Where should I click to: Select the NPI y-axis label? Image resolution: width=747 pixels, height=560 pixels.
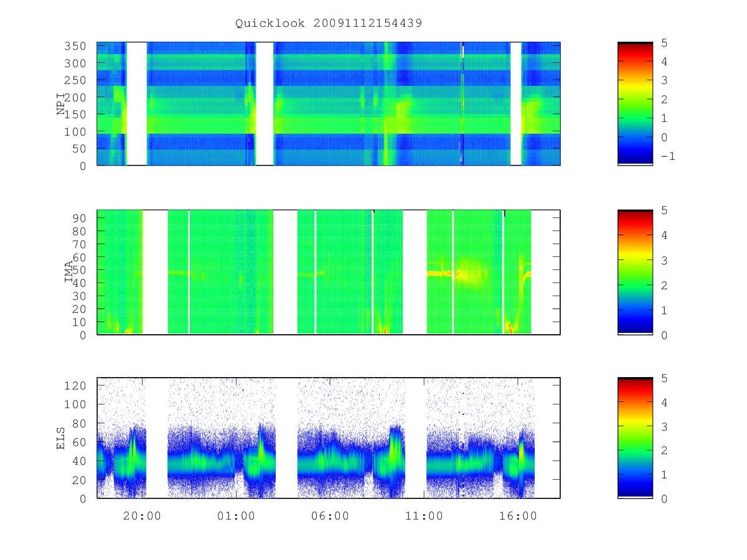62,104
